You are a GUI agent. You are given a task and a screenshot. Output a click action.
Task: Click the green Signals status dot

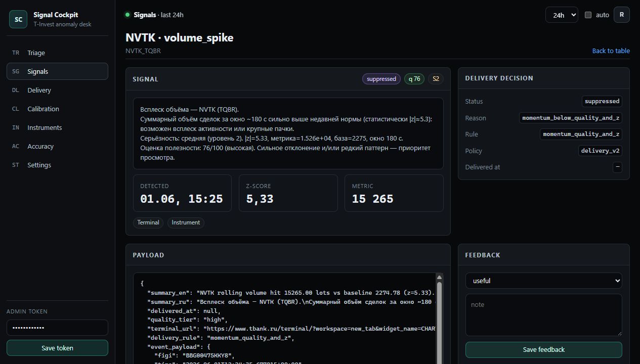127,15
